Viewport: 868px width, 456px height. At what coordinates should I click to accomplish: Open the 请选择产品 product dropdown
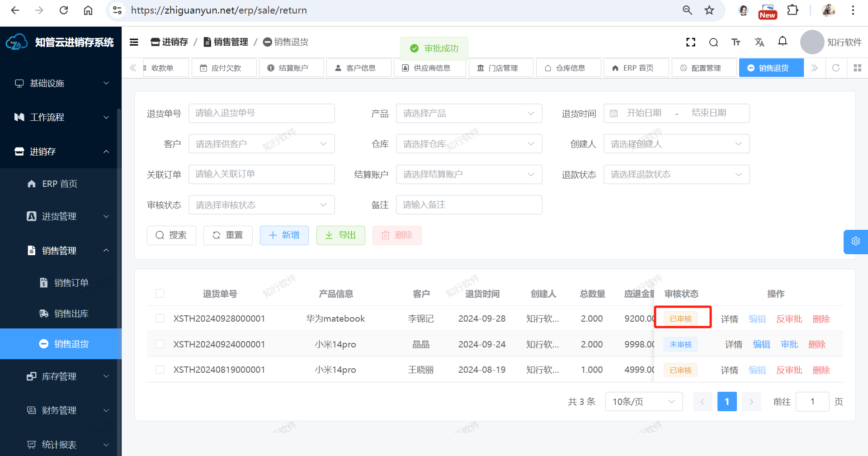click(469, 114)
